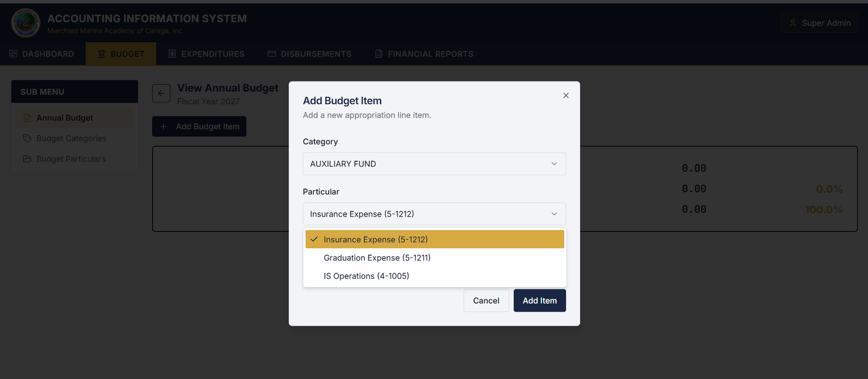The image size is (868, 379).
Task: Click the Super Admin user icon
Action: [x=792, y=23]
